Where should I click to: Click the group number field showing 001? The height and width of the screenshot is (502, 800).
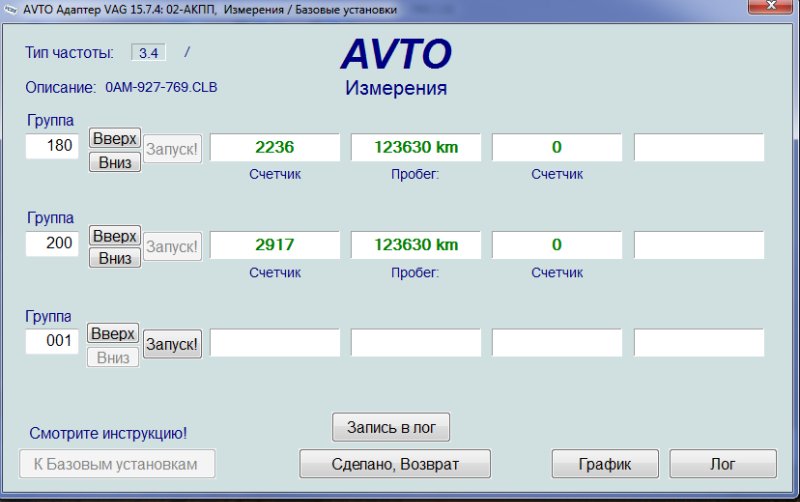click(52, 341)
